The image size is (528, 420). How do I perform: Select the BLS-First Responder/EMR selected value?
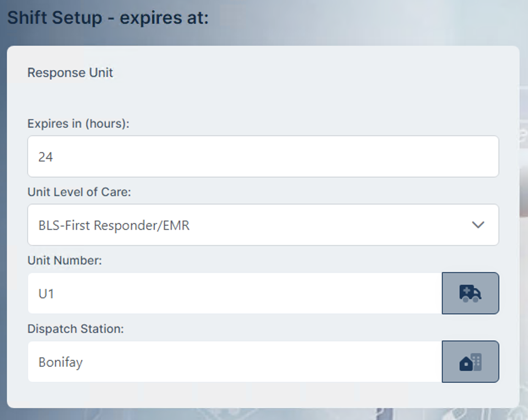coord(114,225)
